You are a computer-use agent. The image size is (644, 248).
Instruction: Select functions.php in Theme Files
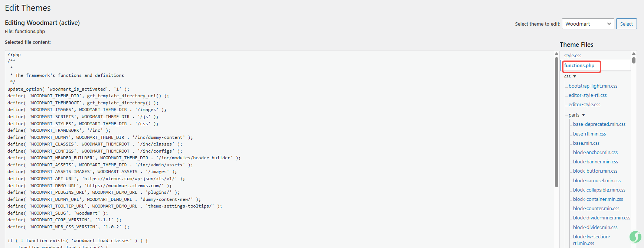(x=579, y=66)
